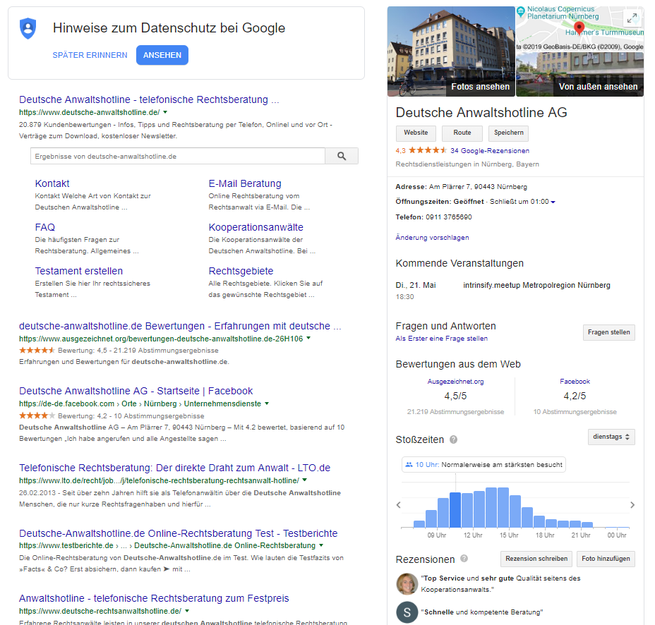This screenshot has height=625, width=655.
Task: Click the address Am Plärrer 7, 90443 Nürnberg
Action: click(x=478, y=187)
